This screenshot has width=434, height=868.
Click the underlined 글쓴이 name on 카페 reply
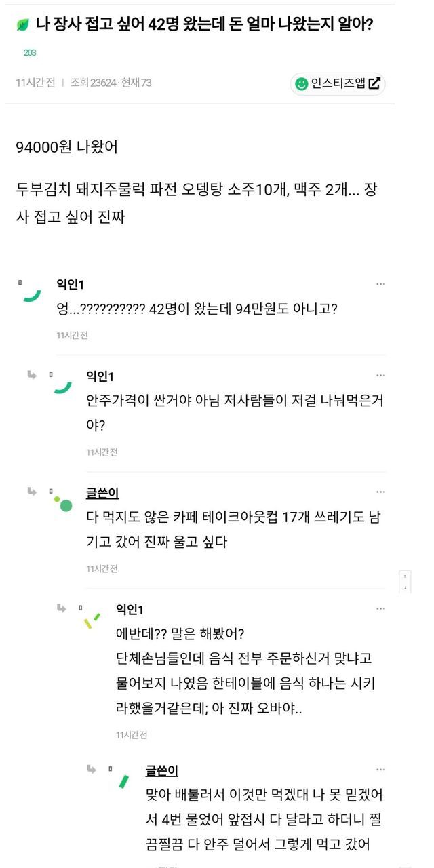(x=102, y=493)
